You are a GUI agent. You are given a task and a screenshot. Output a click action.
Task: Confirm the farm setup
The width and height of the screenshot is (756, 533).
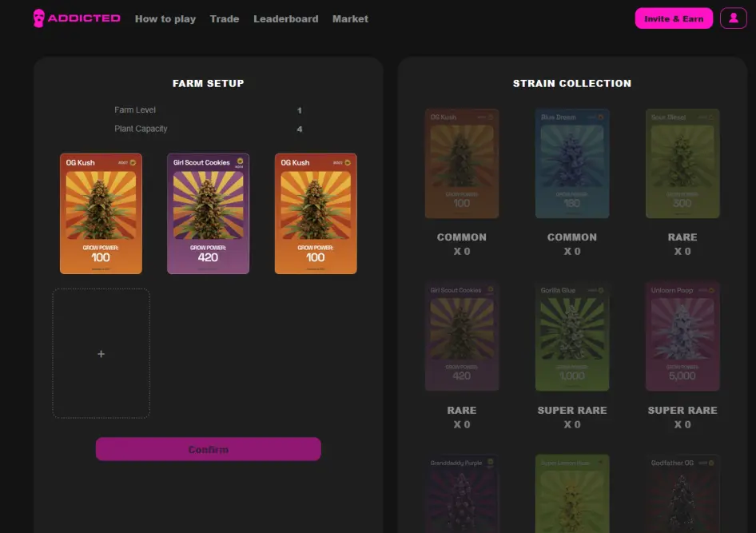pos(209,449)
